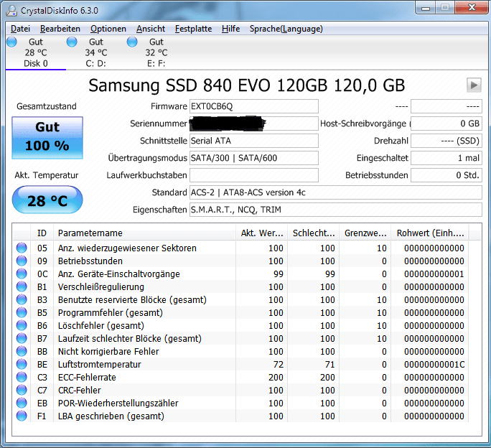Click the Rohwert column header
Screen dimensions: 491x448
(x=430, y=233)
